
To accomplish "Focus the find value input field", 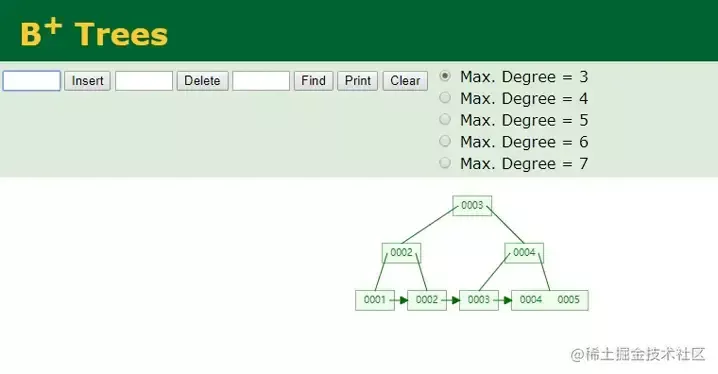I will pos(261,81).
